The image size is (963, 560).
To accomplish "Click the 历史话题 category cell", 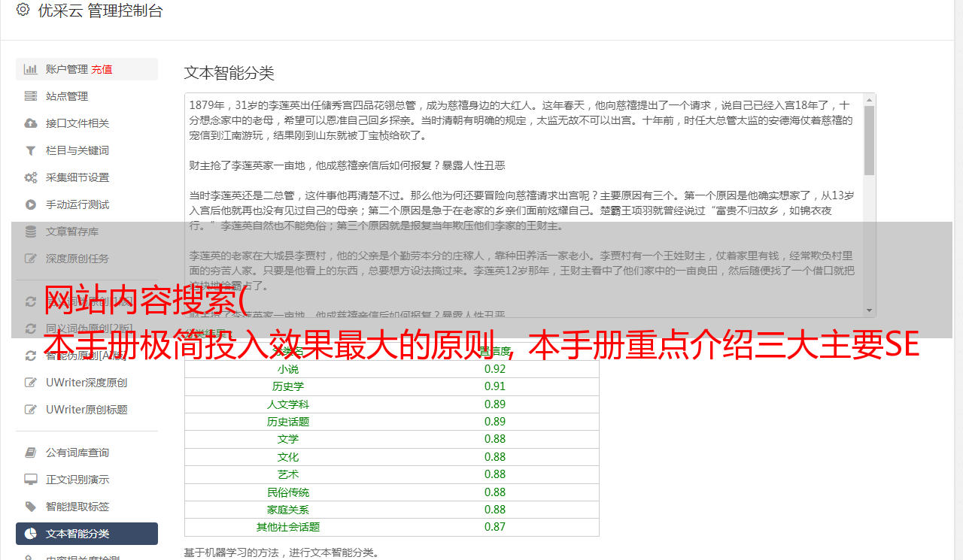I will tap(288, 422).
